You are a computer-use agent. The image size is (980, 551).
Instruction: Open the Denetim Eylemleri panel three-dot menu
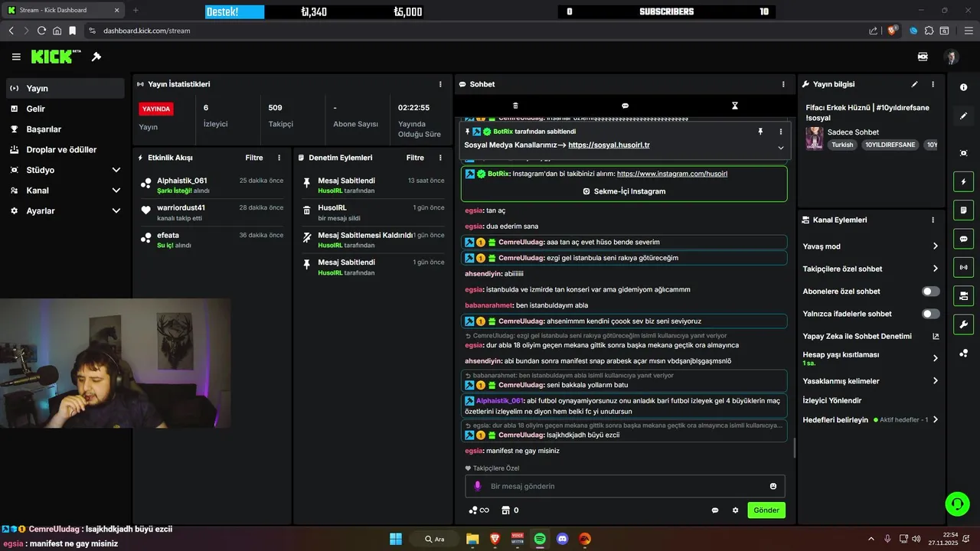click(440, 158)
